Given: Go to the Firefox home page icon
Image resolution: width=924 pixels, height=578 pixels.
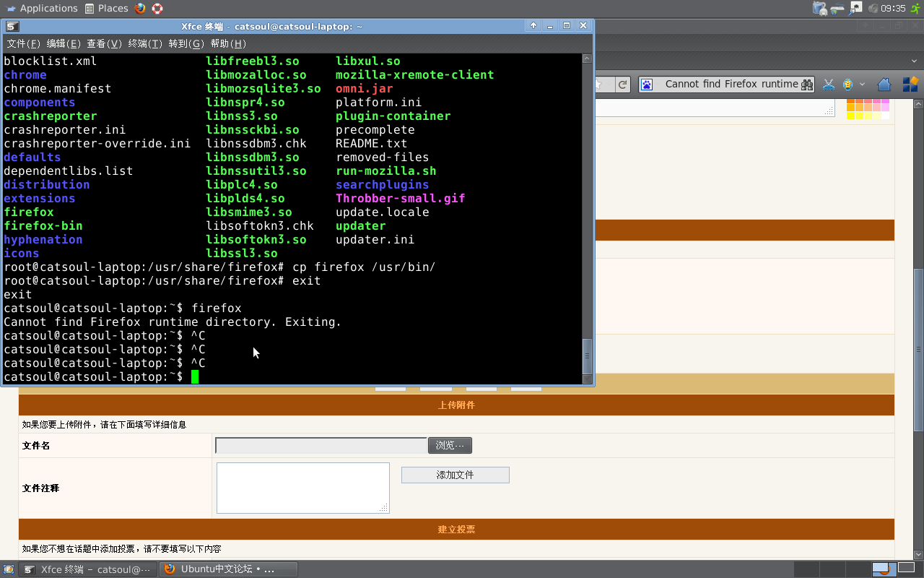Looking at the screenshot, I should click(884, 85).
